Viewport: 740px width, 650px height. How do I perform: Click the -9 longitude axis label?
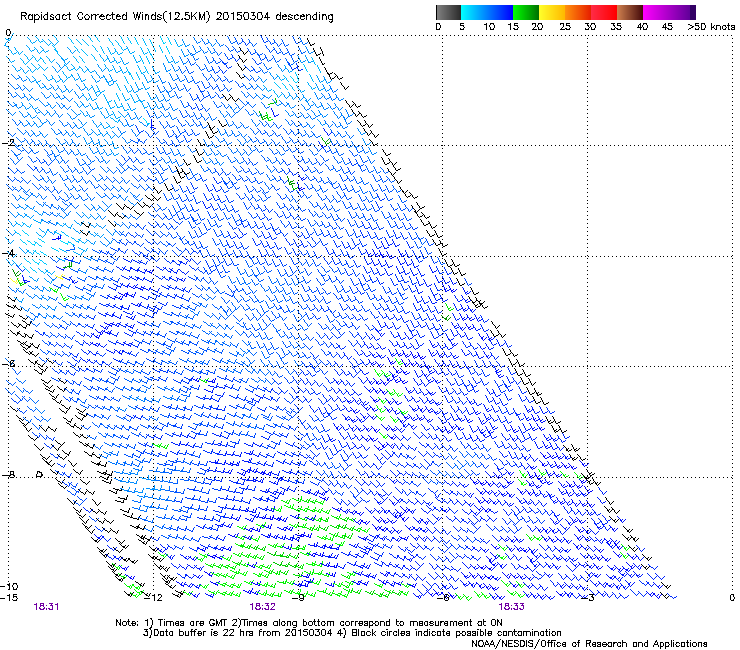(298, 598)
